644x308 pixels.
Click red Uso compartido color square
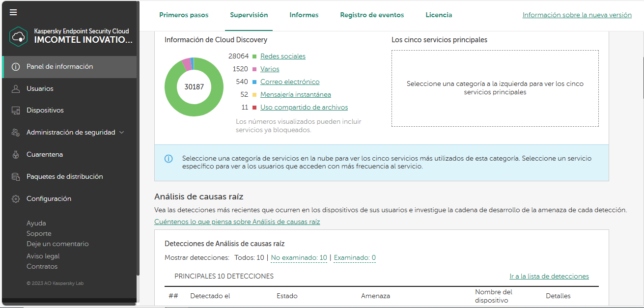click(254, 108)
